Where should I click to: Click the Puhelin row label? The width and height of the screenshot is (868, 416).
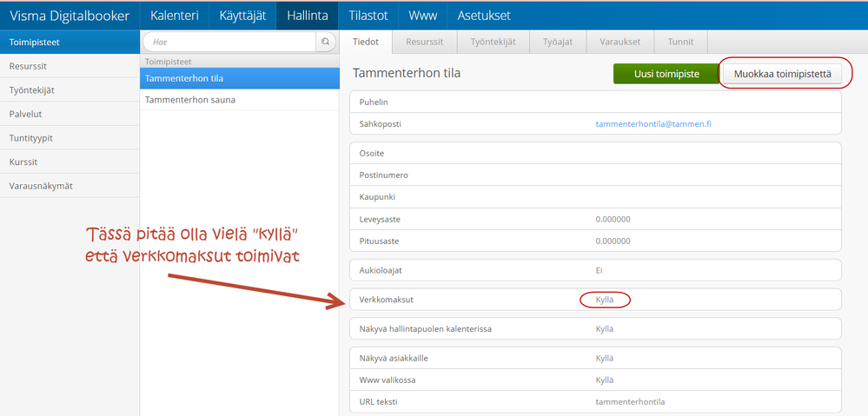[x=373, y=102]
